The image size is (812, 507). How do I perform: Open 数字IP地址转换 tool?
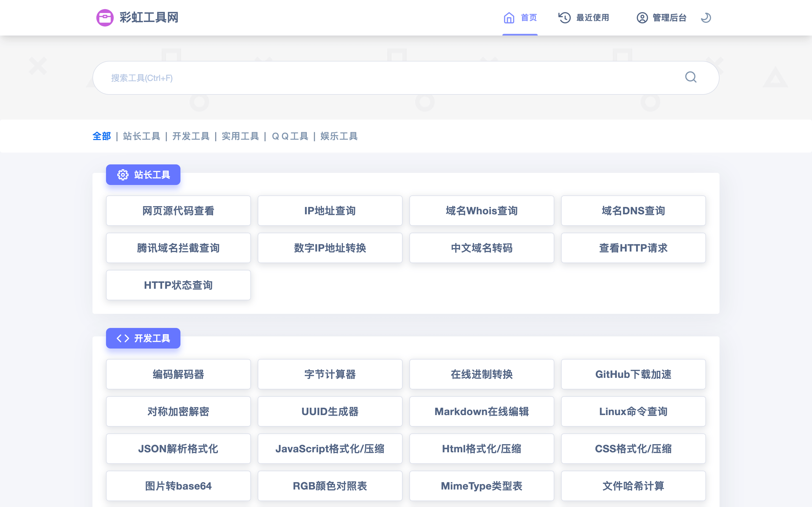coord(330,248)
